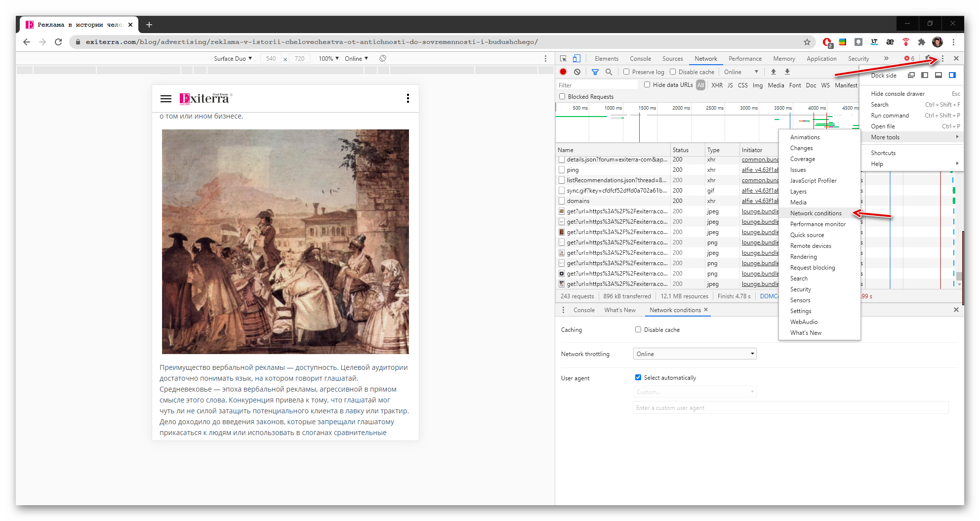This screenshot has width=980, height=521.
Task: Open the Custom user agent dropdown
Action: tap(694, 392)
